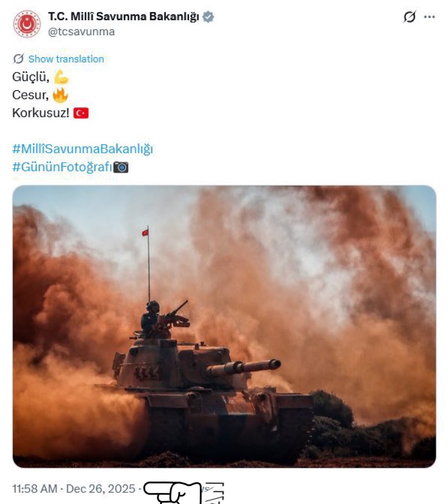Open the Grok explain icon at top right

[410, 17]
